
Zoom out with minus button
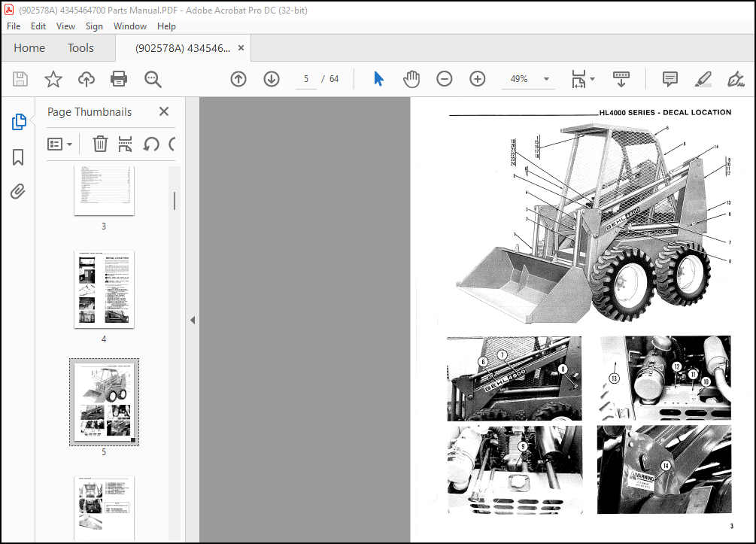[x=444, y=78]
